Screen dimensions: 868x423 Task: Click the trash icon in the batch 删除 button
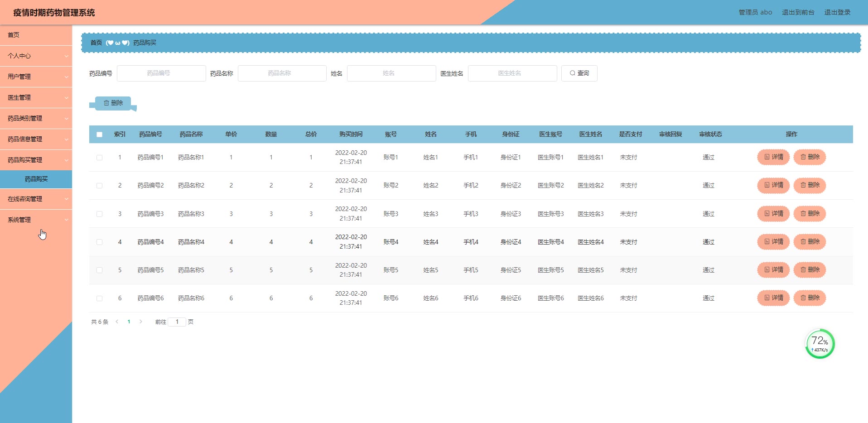[106, 103]
